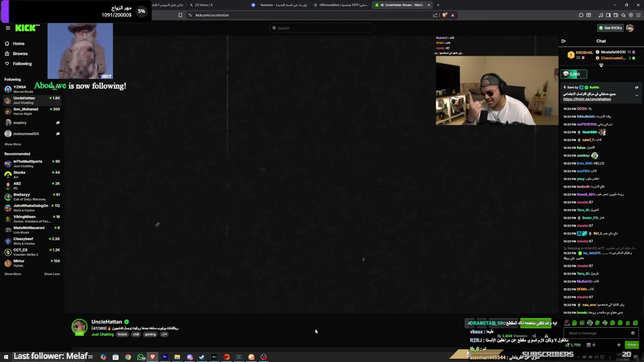Open Chrome from the taskbar
644x362 pixels.
[128, 357]
